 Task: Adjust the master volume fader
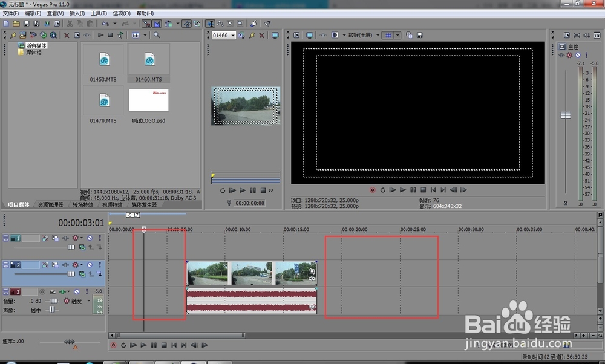pyautogui.click(x=565, y=115)
